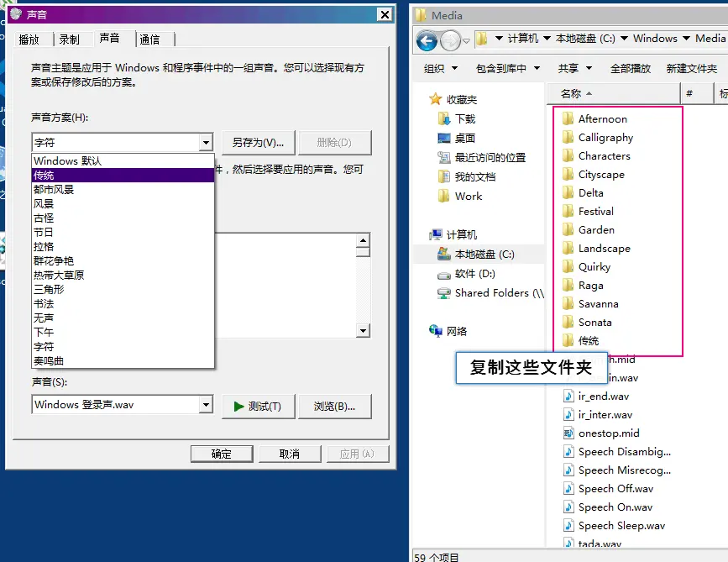
Task: Click the # column header
Action: click(x=696, y=94)
